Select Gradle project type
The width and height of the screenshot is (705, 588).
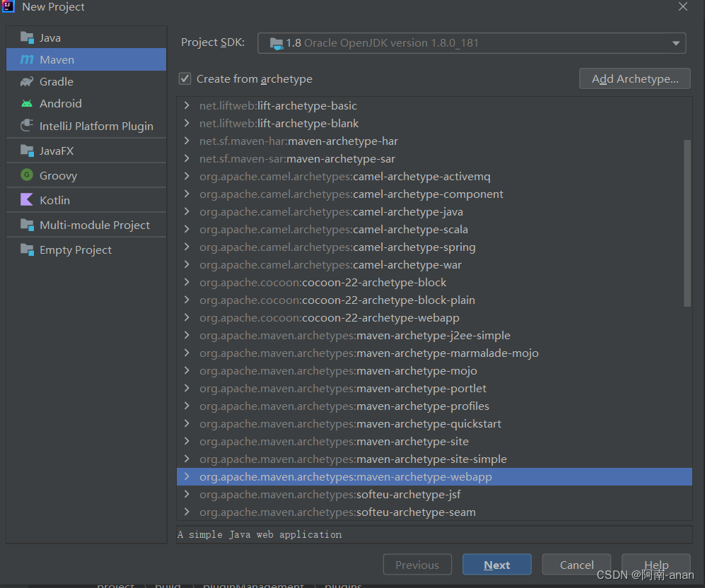pyautogui.click(x=86, y=81)
